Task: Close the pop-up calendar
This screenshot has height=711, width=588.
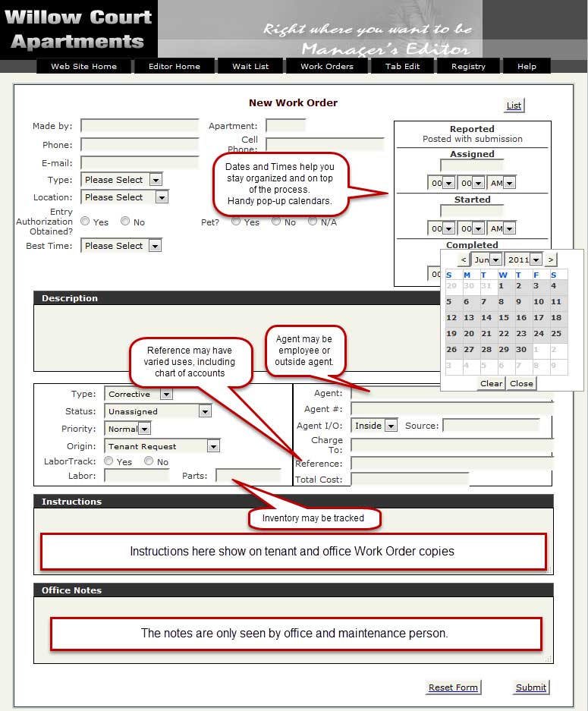Action: pyautogui.click(x=521, y=384)
